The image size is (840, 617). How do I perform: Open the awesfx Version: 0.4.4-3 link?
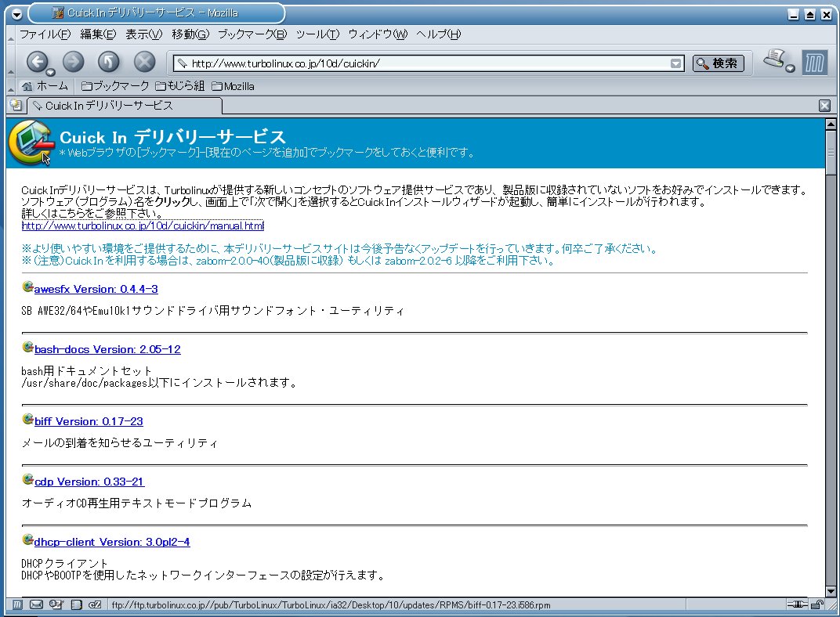click(96, 289)
